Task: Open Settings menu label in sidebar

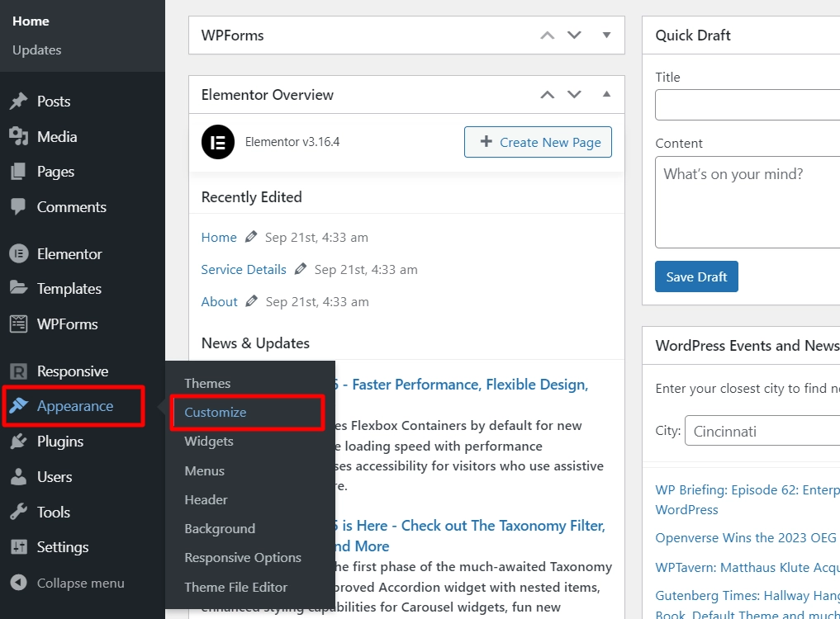Action: click(x=63, y=546)
